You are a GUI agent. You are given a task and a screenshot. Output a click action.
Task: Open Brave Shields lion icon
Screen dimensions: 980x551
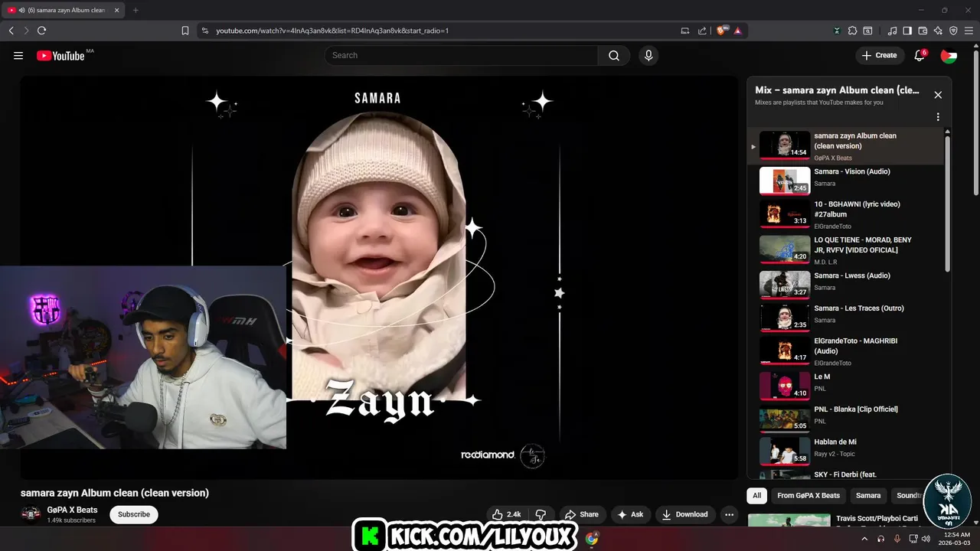[x=722, y=31]
